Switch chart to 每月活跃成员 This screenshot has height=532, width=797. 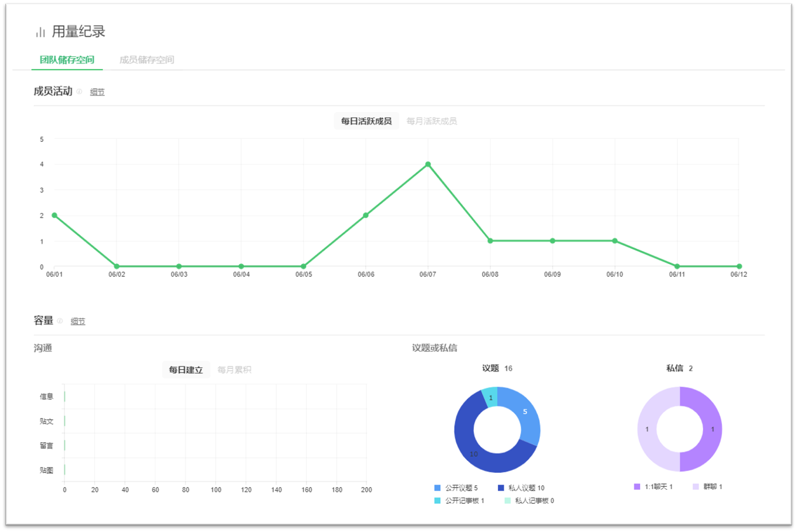coord(431,121)
